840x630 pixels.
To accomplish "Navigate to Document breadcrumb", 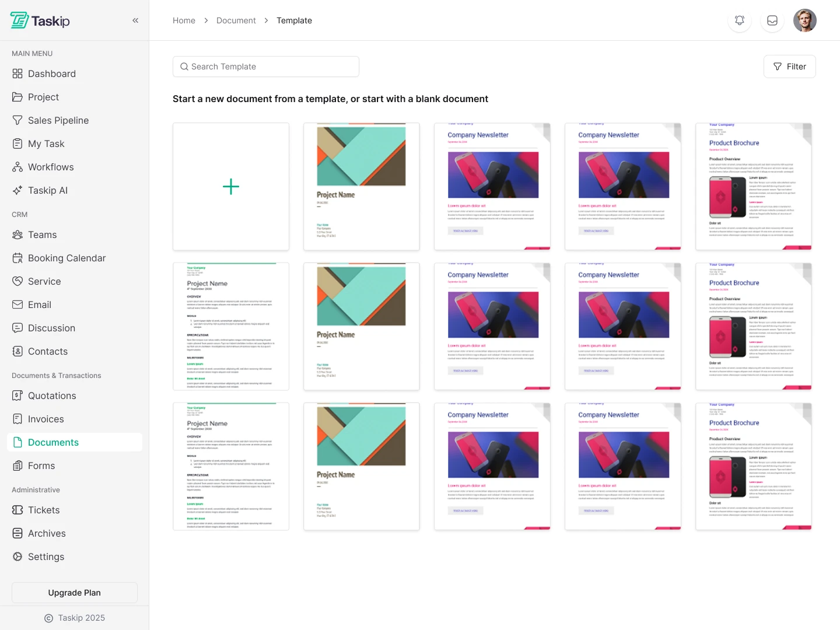I will tap(236, 20).
